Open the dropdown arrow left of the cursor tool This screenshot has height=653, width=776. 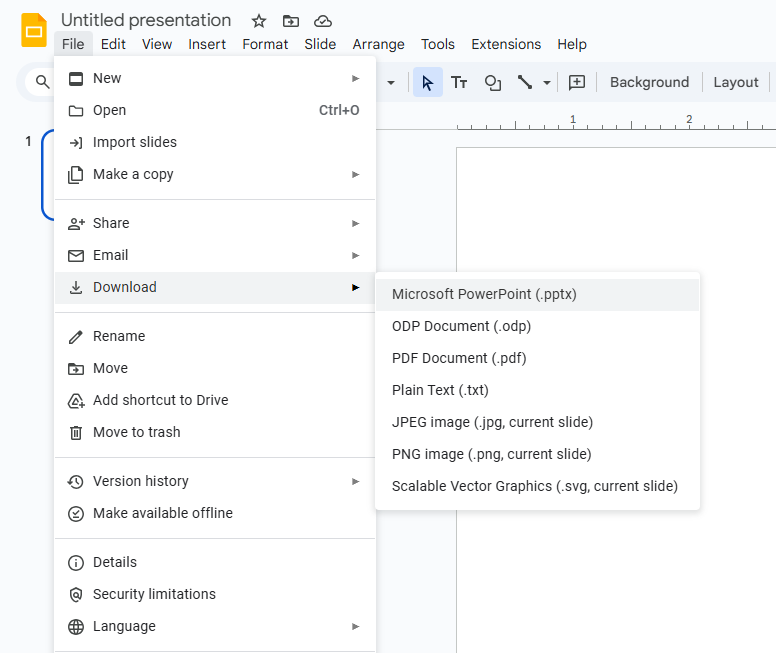click(x=391, y=83)
